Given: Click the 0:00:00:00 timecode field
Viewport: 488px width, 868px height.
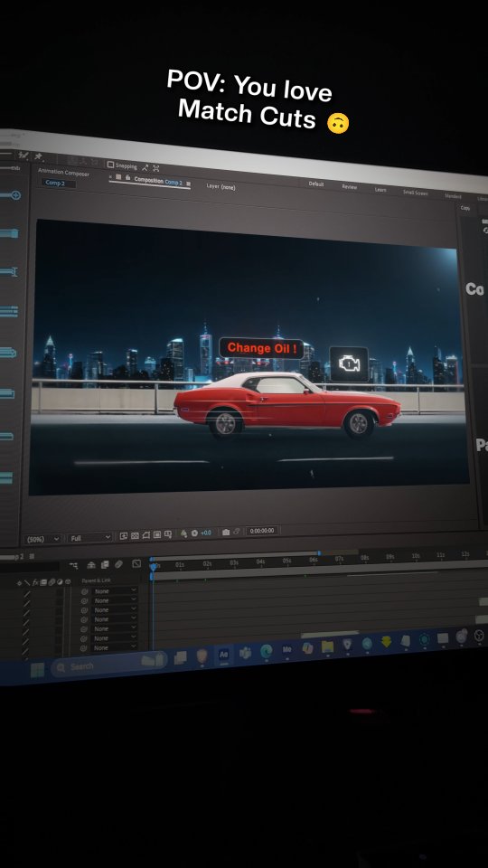Looking at the screenshot, I should click(x=263, y=531).
